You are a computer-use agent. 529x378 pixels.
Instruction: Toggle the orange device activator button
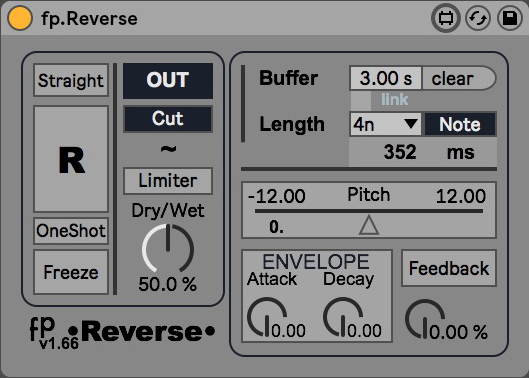click(20, 18)
